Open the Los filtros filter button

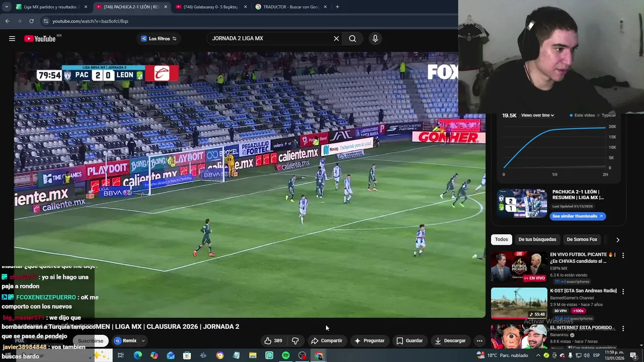pyautogui.click(x=158, y=39)
